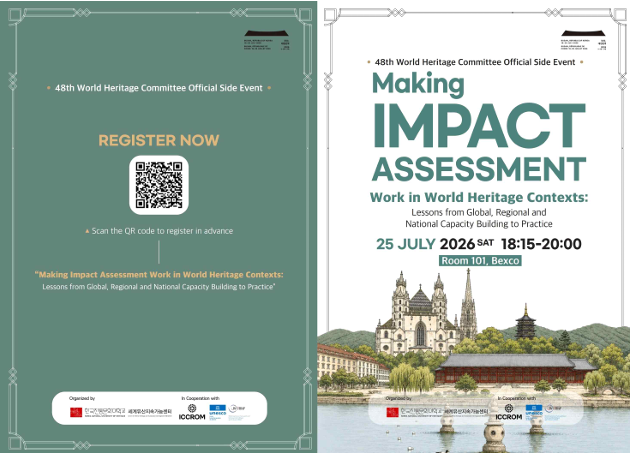Click the ICCROM logo on the white poster
This screenshot has height=453, width=630.
point(509,412)
